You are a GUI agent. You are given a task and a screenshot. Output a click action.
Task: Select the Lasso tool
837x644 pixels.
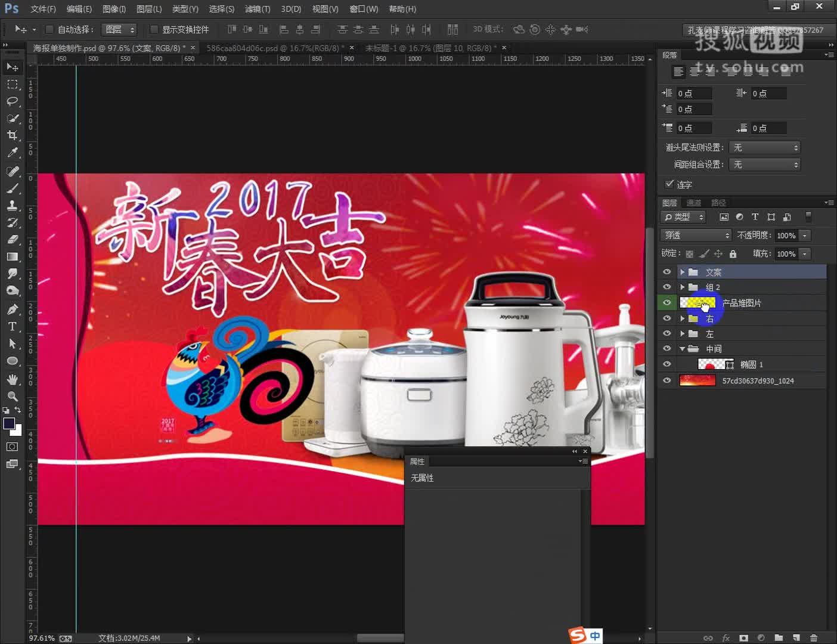(x=13, y=101)
